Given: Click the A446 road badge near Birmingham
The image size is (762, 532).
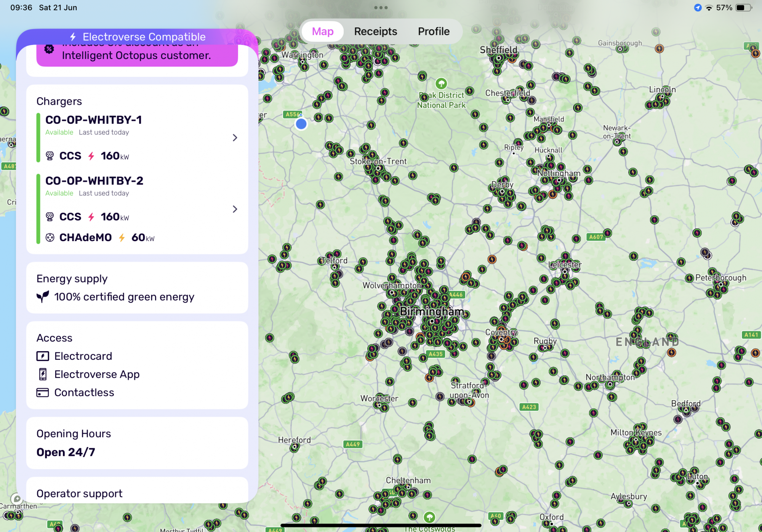Looking at the screenshot, I should point(456,294).
